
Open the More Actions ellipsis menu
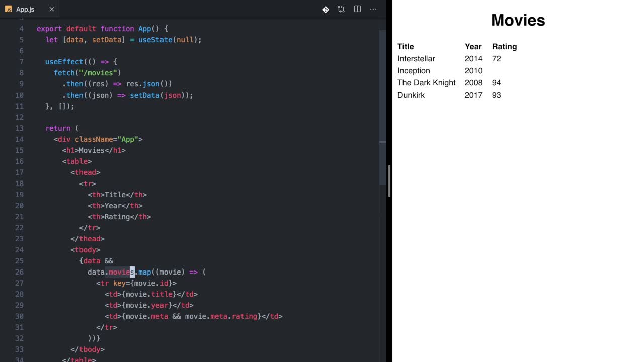pyautogui.click(x=373, y=9)
